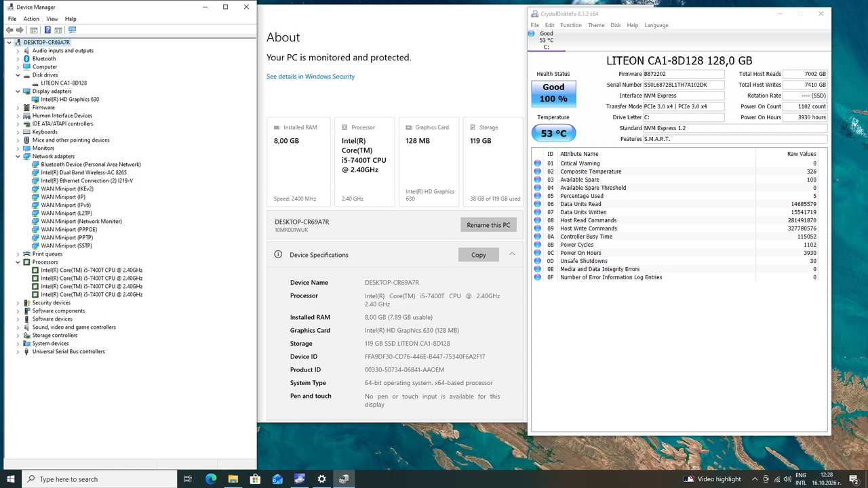Open Microsoft Edge from the taskbar
This screenshot has height=488, width=868.
coord(211,479)
